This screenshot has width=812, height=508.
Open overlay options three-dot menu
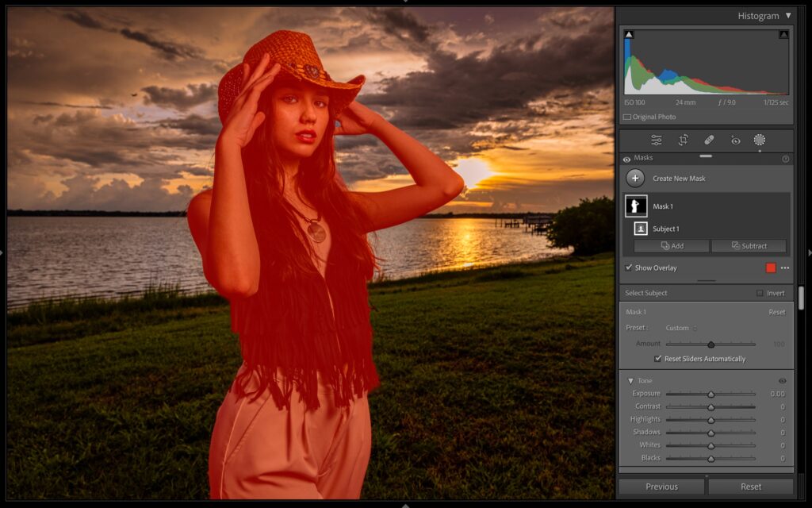[785, 268]
